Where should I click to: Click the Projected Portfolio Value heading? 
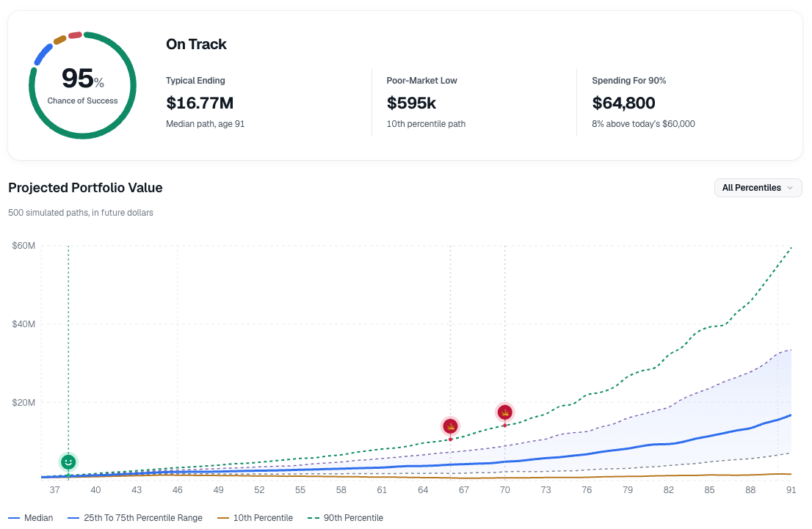85,188
